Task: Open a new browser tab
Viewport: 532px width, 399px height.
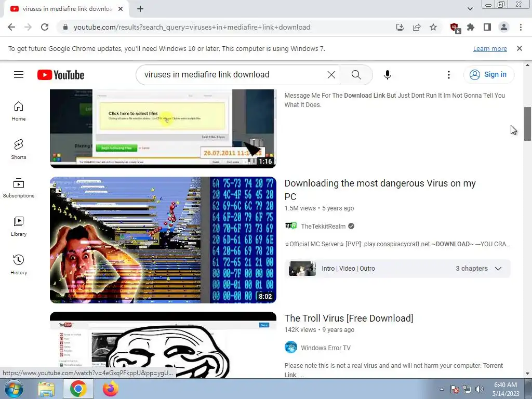Action: pyautogui.click(x=140, y=9)
